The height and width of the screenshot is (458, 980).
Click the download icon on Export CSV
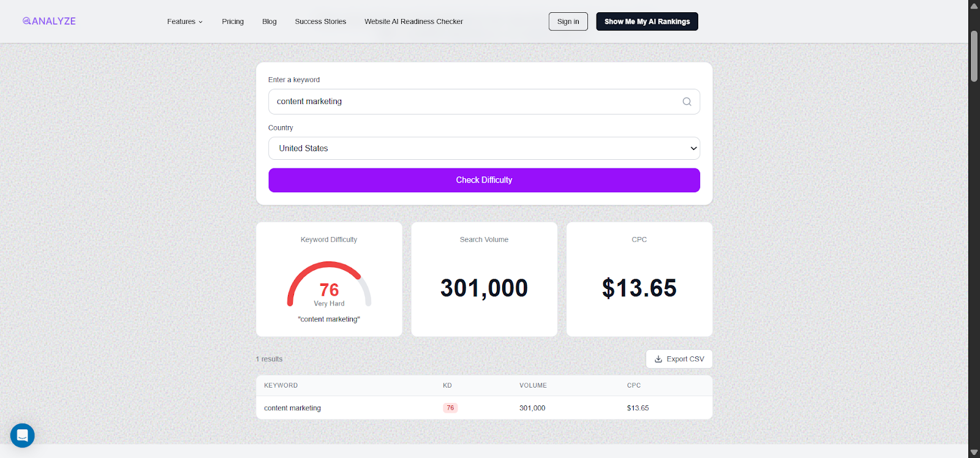658,359
